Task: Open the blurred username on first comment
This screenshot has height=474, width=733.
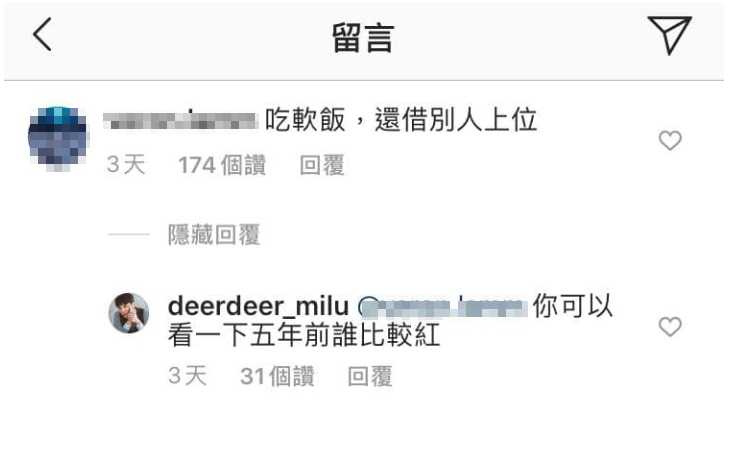Action: (180, 120)
